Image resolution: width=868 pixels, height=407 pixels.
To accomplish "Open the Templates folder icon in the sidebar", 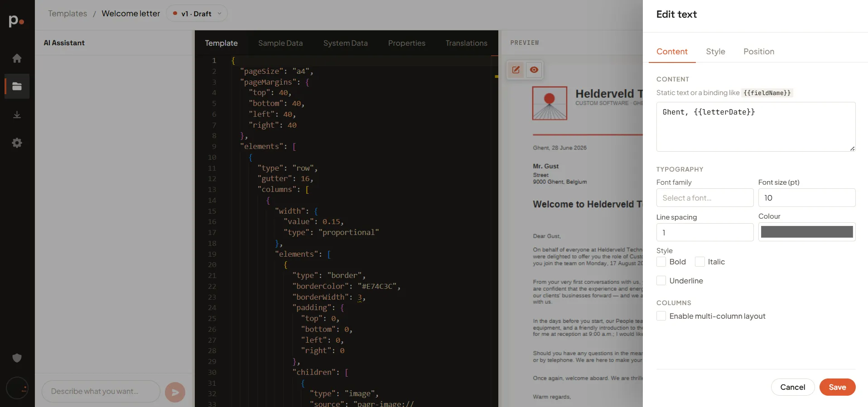I will [x=17, y=86].
